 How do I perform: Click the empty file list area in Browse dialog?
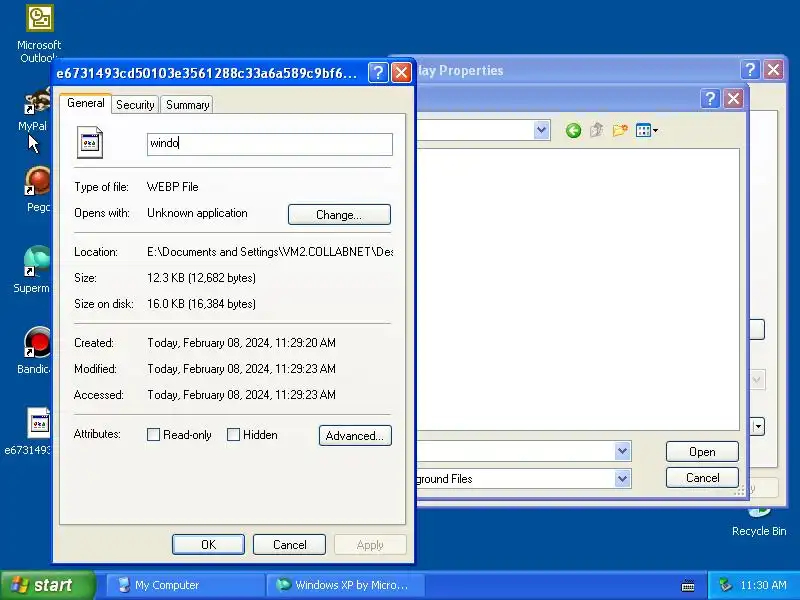(x=578, y=289)
